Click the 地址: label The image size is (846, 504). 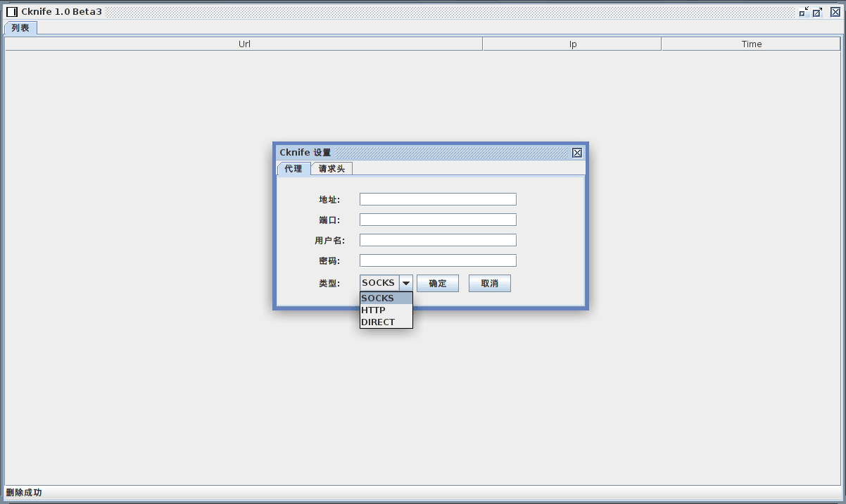pyautogui.click(x=329, y=200)
